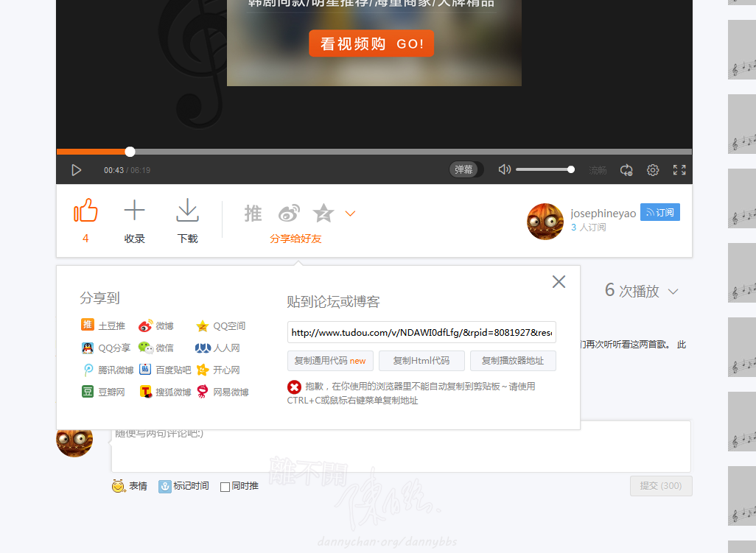Share to 网易微博
The image size is (756, 553).
223,392
